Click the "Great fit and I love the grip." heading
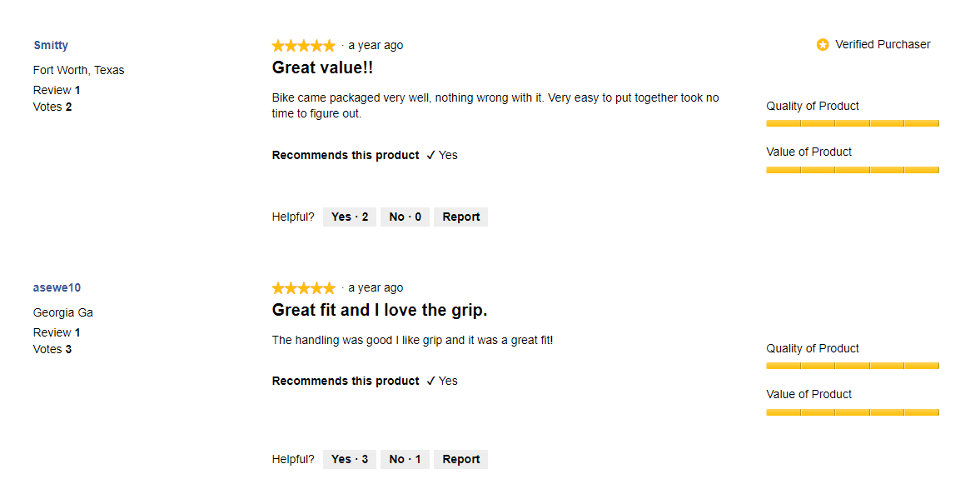 (x=380, y=310)
